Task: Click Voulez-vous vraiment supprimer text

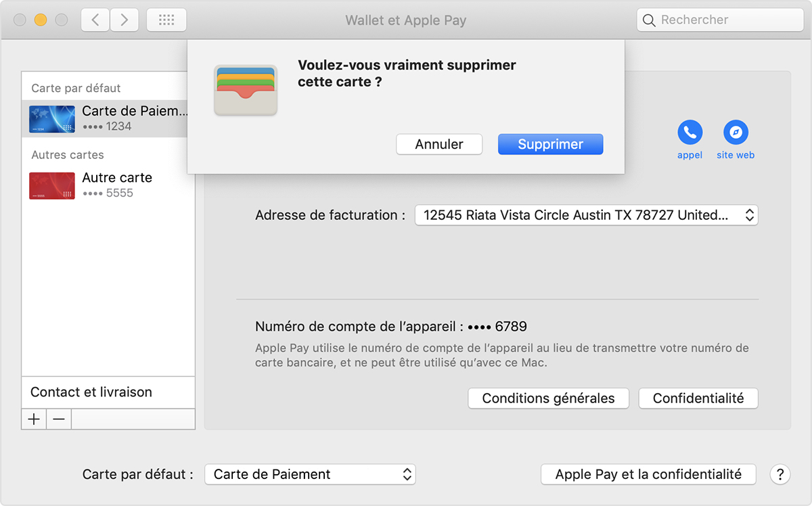Action: [407, 66]
